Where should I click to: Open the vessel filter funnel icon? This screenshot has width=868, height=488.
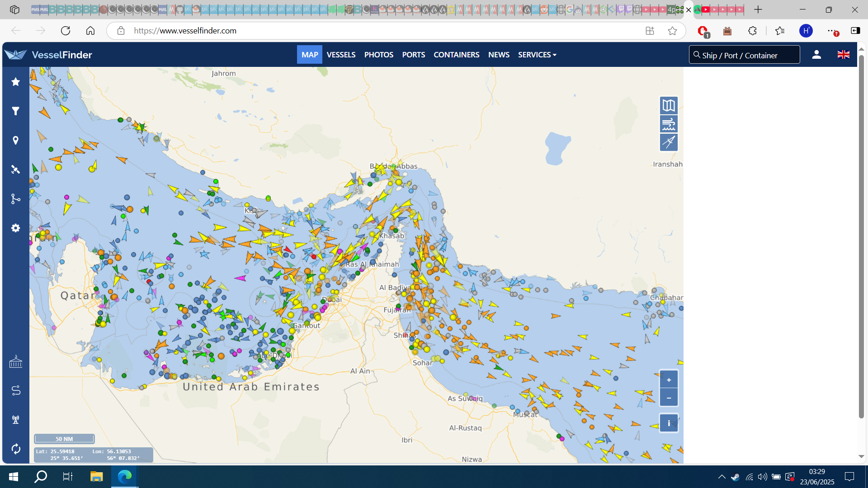[x=16, y=111]
